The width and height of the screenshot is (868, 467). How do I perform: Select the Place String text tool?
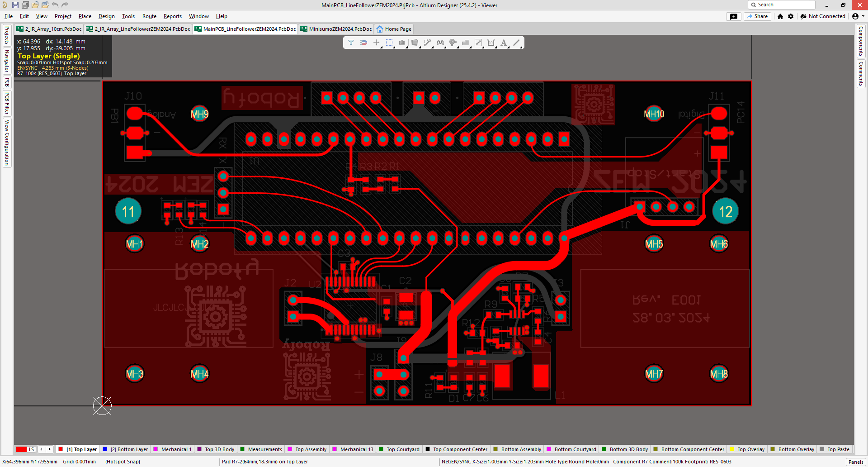tap(504, 43)
